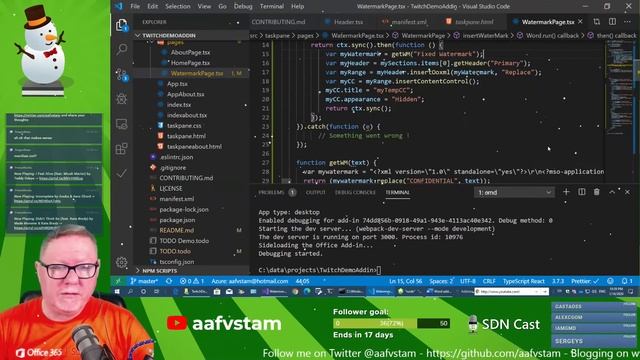
Task: Open the File menu
Action: pos(135,6)
